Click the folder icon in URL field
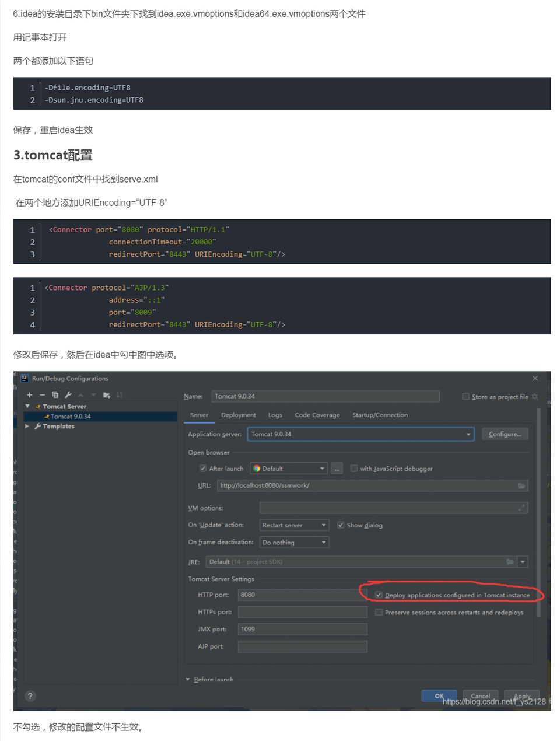The width and height of the screenshot is (560, 741). tap(521, 485)
